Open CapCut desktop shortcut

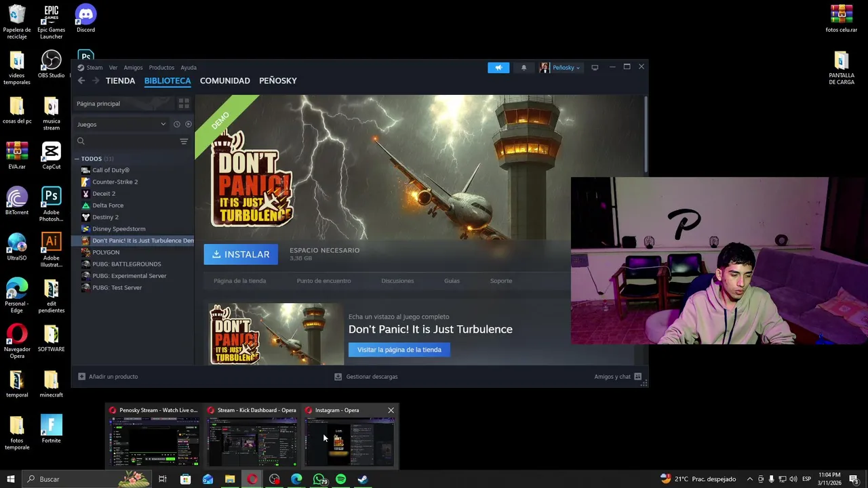51,156
